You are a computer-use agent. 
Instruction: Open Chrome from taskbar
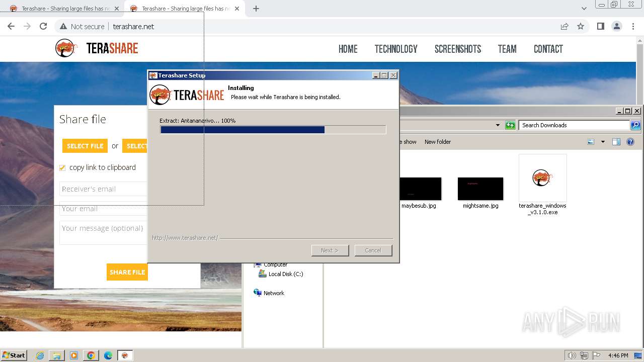point(91,355)
